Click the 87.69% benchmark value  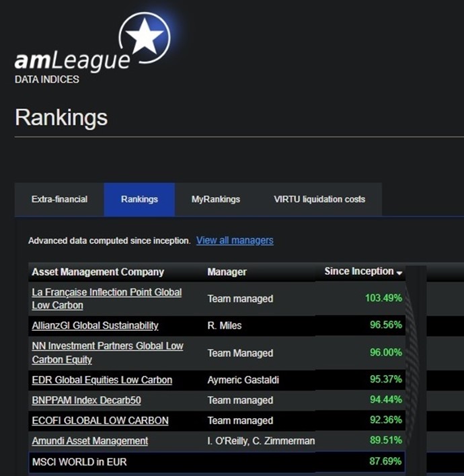(x=385, y=461)
